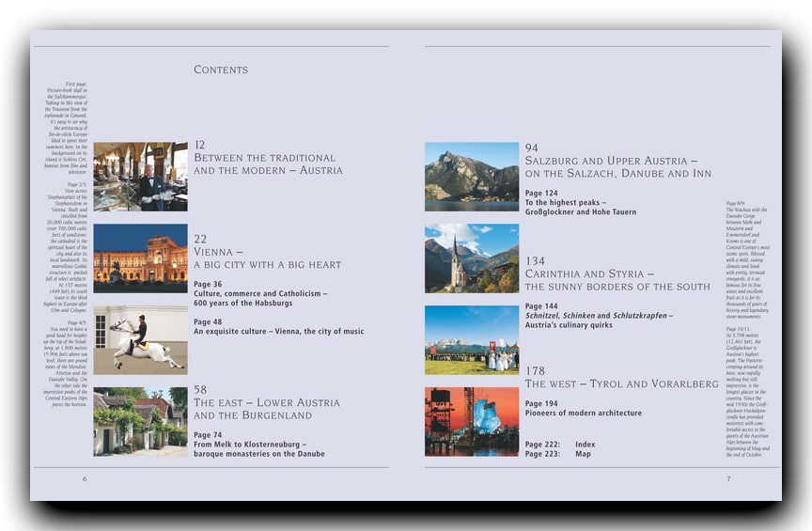Click the village house photo beside chapter 58

pos(140,422)
